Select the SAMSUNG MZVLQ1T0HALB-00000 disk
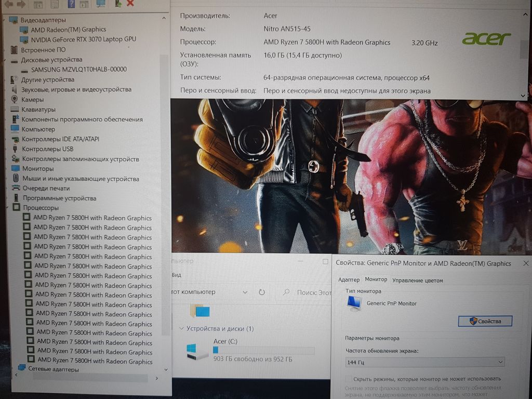Viewport: 532px width, 399px height. (79, 69)
